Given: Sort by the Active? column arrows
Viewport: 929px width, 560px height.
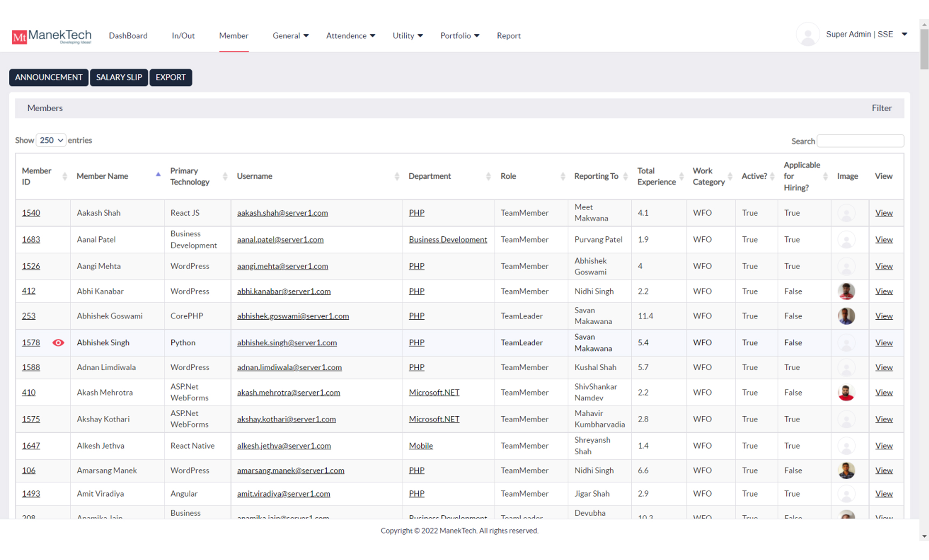Looking at the screenshot, I should [772, 176].
